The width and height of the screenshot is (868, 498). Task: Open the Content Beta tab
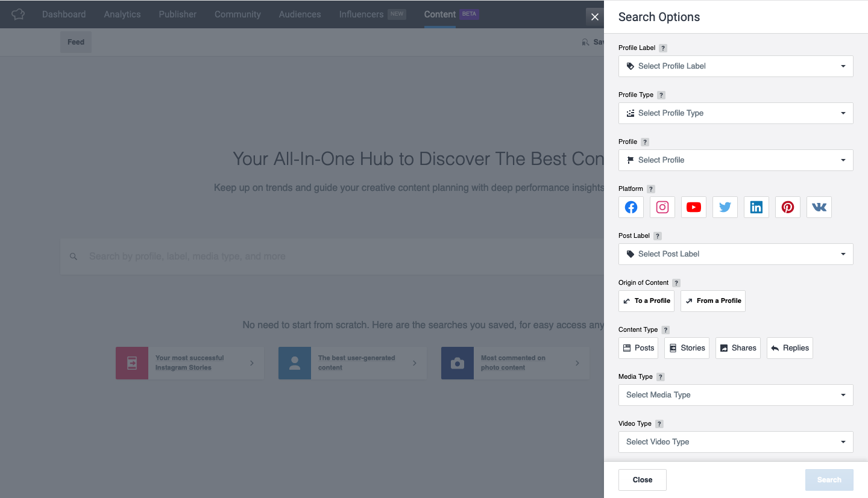tap(451, 14)
